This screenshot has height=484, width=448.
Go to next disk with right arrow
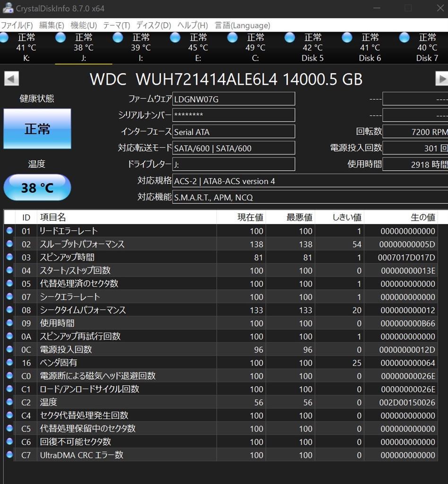point(442,79)
